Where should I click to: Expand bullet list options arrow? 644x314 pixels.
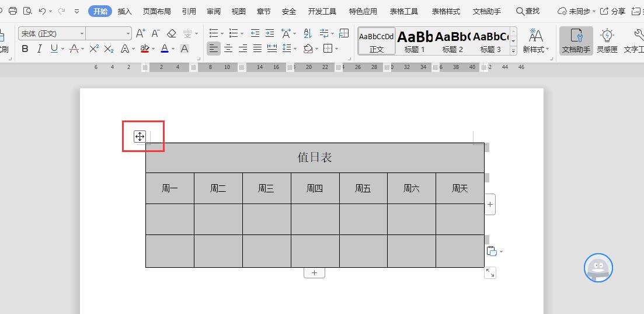click(x=222, y=33)
